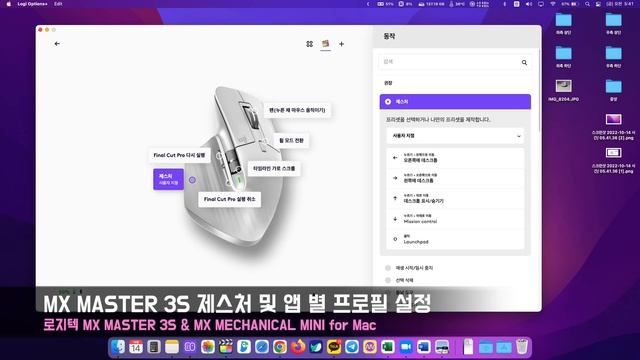Click Spotlight search in menu bar
The height and width of the screenshot is (360, 640).
587,4
